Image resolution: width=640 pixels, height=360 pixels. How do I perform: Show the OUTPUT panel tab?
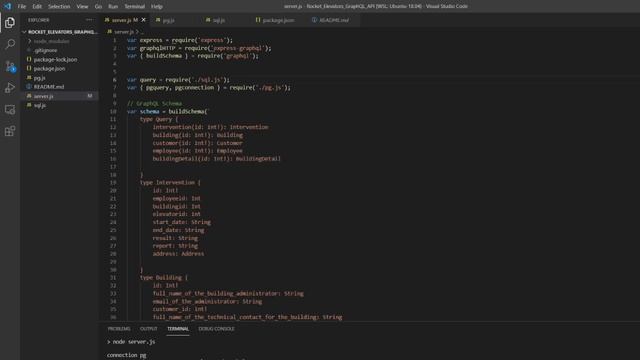pos(149,329)
